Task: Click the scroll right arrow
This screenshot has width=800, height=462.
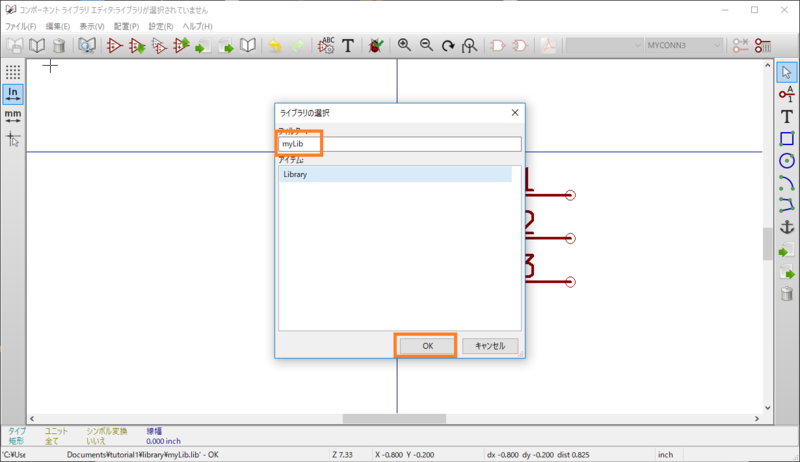Action: coord(757,418)
